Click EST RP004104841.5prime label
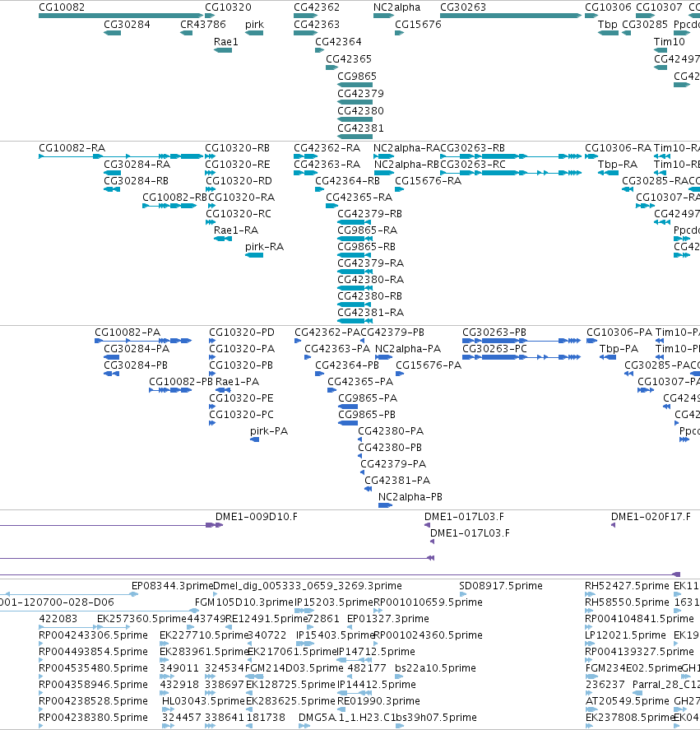 point(639,619)
